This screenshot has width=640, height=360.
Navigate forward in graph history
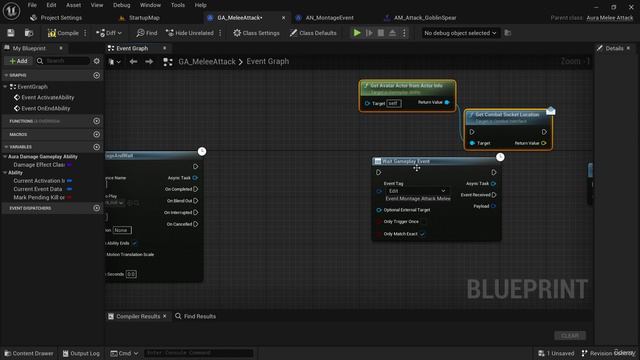149,62
